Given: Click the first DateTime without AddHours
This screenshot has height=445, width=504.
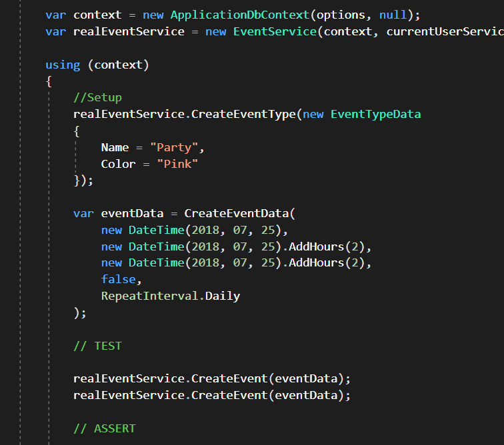Looking at the screenshot, I should pos(156,230).
